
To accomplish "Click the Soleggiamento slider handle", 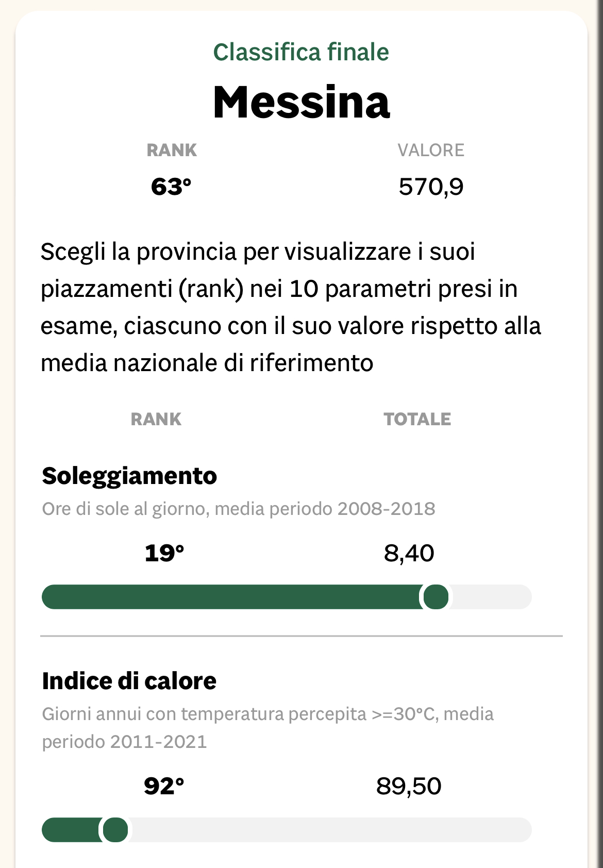I will (x=436, y=597).
